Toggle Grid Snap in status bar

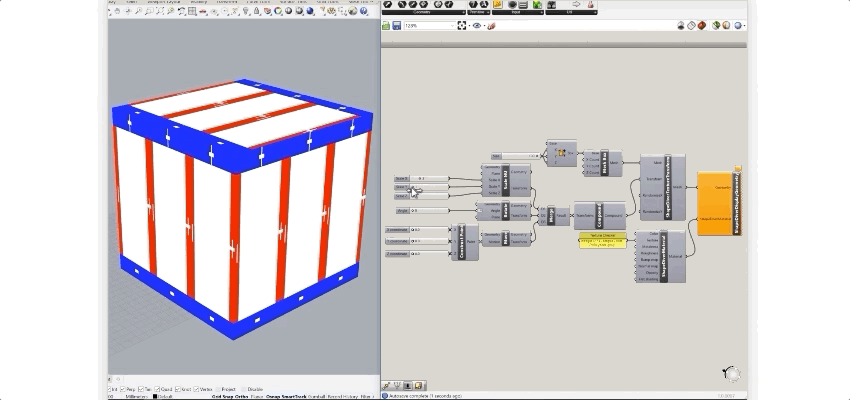pos(223,396)
